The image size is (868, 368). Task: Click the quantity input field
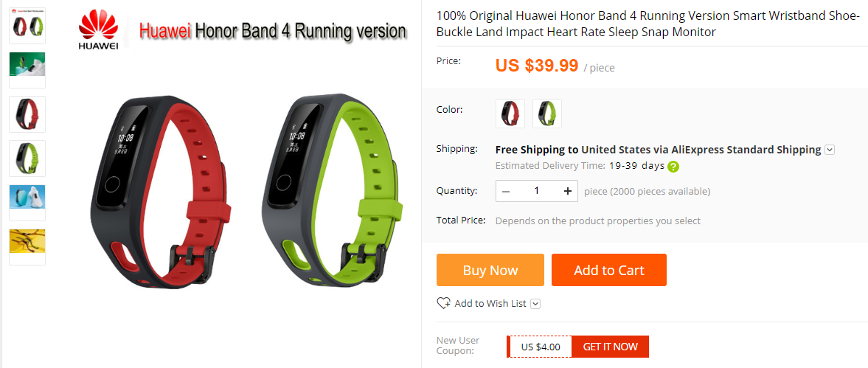536,191
